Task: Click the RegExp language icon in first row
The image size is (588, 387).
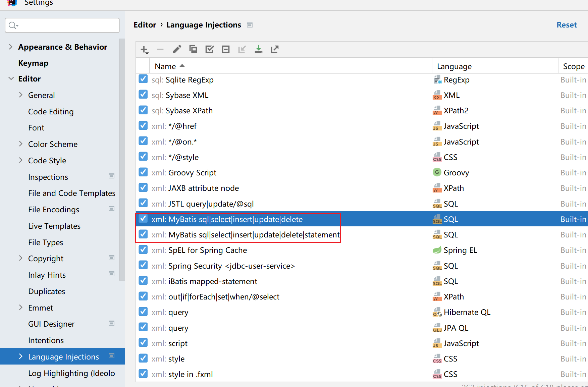Action: tap(437, 80)
